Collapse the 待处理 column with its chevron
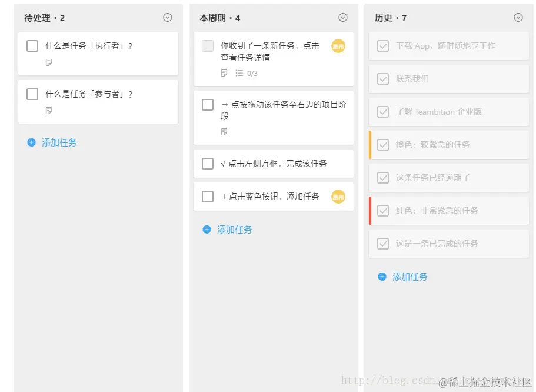Image resolution: width=536 pixels, height=392 pixels. [x=167, y=17]
